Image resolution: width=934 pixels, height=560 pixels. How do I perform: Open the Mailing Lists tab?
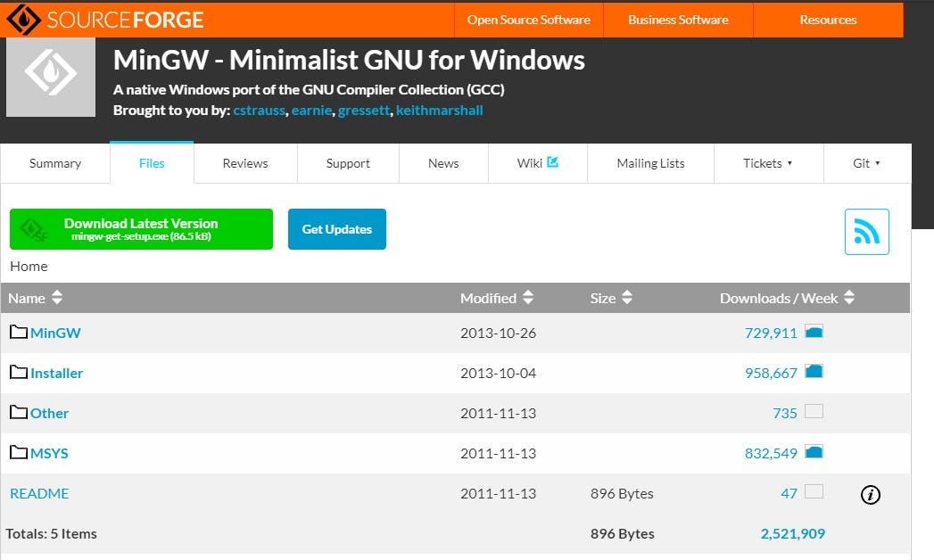650,163
